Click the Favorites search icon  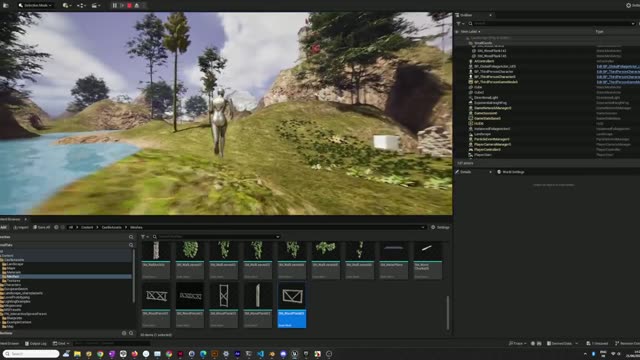131,237
